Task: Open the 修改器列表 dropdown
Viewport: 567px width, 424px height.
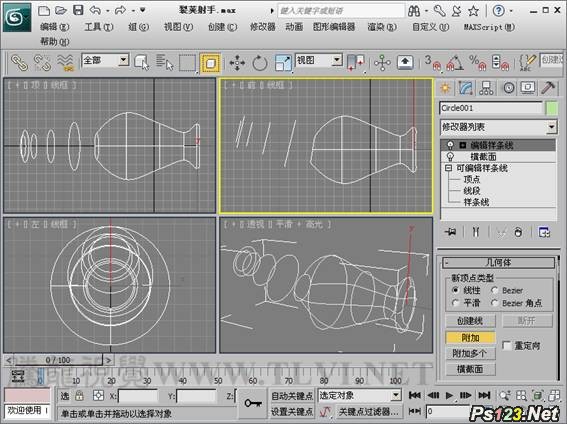Action: pyautogui.click(x=498, y=127)
